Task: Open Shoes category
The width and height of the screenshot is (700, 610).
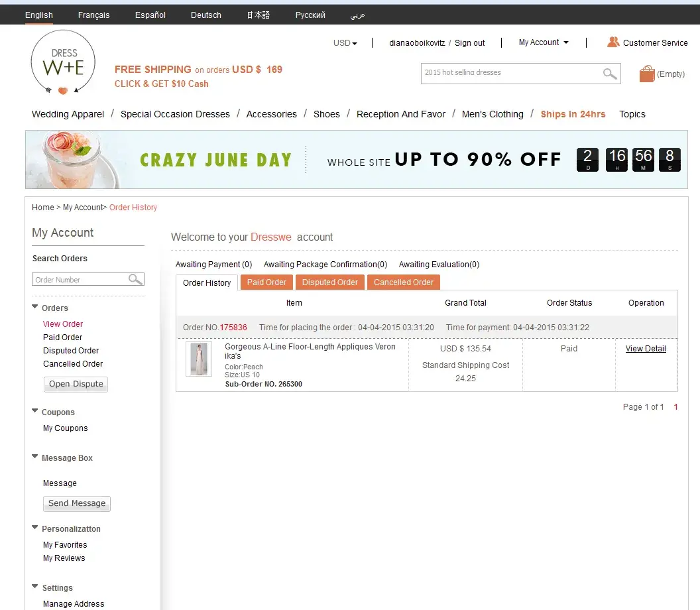Action: click(327, 114)
